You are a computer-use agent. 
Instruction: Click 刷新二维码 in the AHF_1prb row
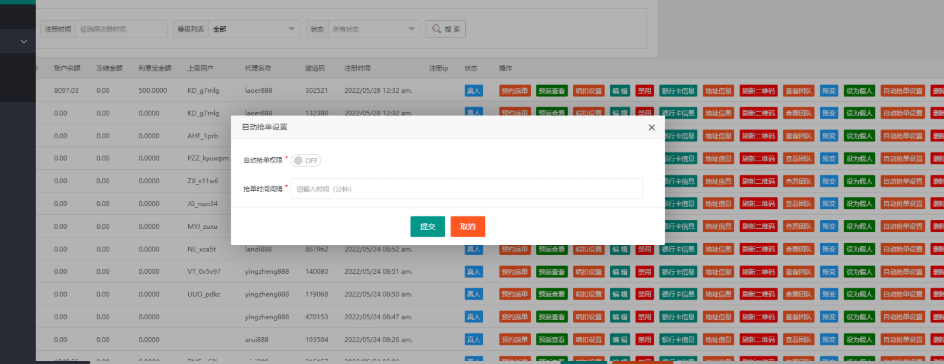click(759, 135)
